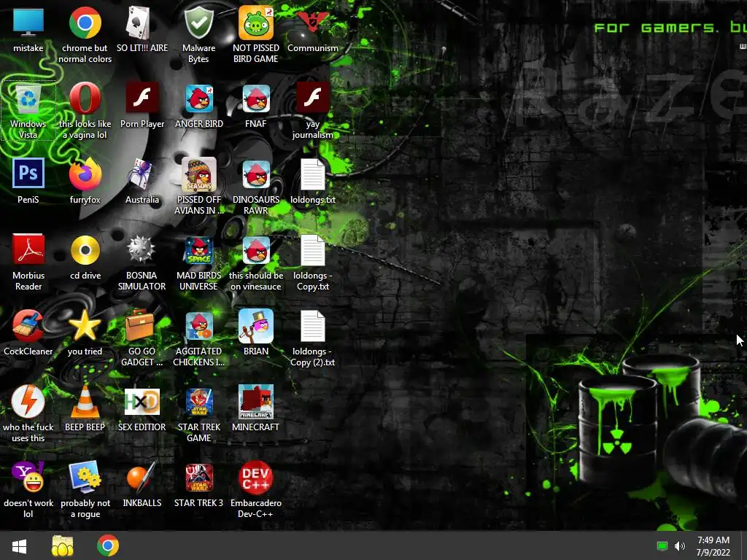Select the 'probably not a rogue' gears icon
The width and height of the screenshot is (747, 560).
click(85, 477)
